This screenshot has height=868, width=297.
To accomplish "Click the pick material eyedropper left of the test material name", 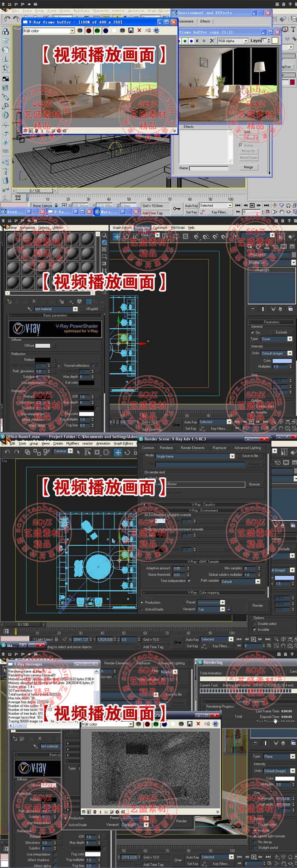I will 30,309.
